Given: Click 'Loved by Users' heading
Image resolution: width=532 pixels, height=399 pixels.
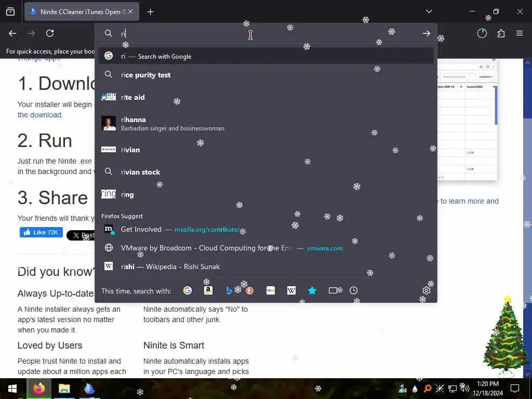Looking at the screenshot, I should (x=50, y=345).
